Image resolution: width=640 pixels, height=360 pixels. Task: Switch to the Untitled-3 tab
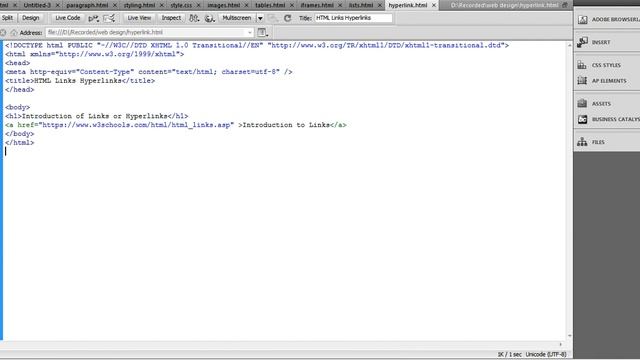pos(37,5)
